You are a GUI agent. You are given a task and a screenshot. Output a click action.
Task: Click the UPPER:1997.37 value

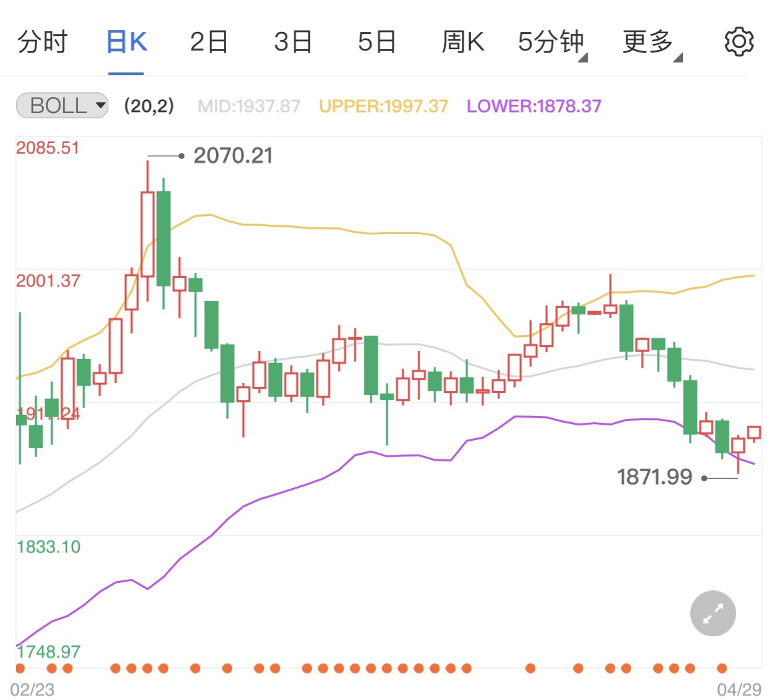[383, 106]
